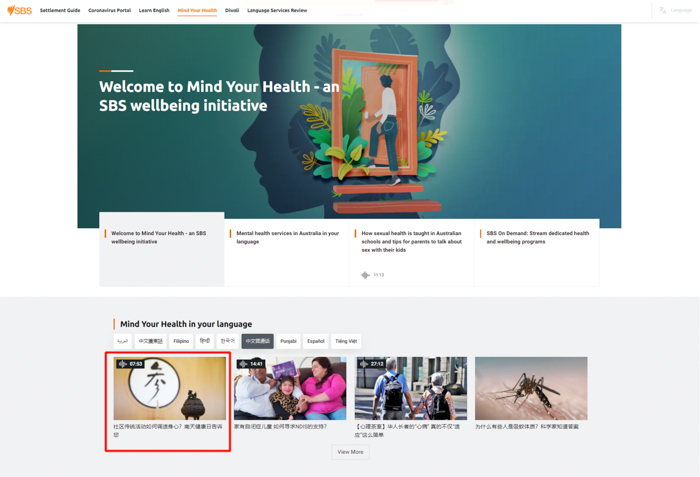
Task: Click the 11:13 audio duration label
Action: pyautogui.click(x=379, y=275)
